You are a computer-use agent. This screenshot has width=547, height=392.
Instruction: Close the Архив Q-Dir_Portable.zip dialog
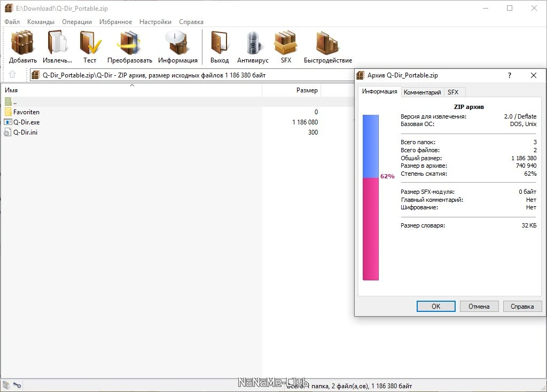[534, 75]
